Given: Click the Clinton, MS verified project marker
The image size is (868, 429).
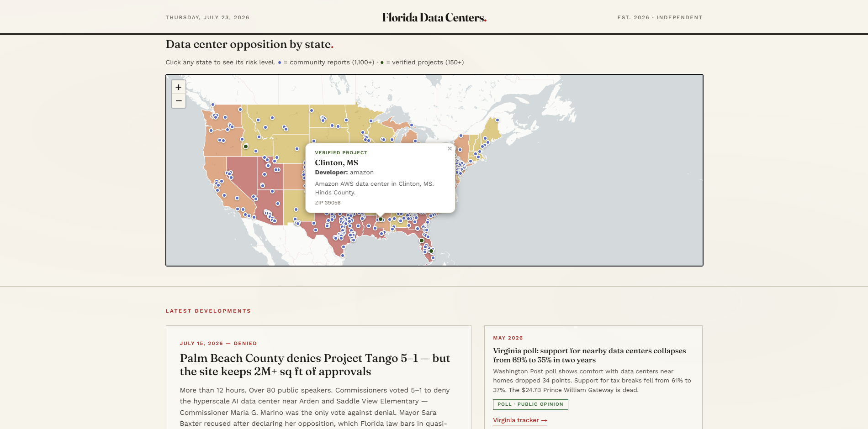Looking at the screenshot, I should point(381,219).
